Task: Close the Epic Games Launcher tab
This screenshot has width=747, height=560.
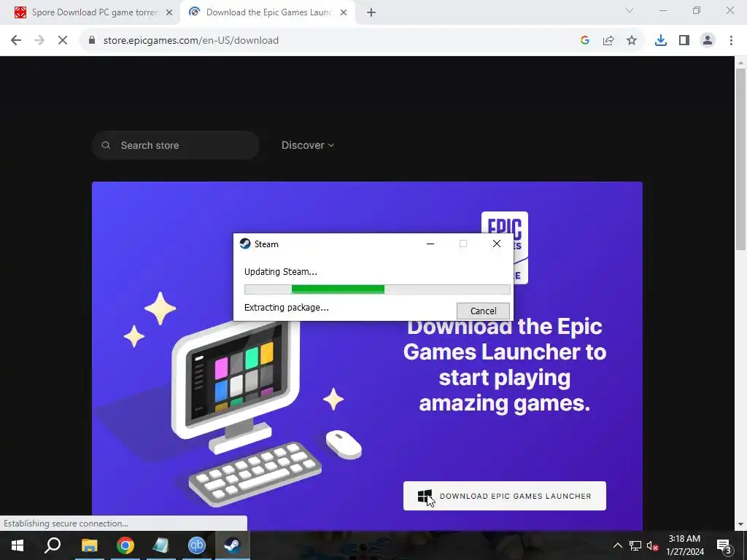Action: click(x=344, y=13)
